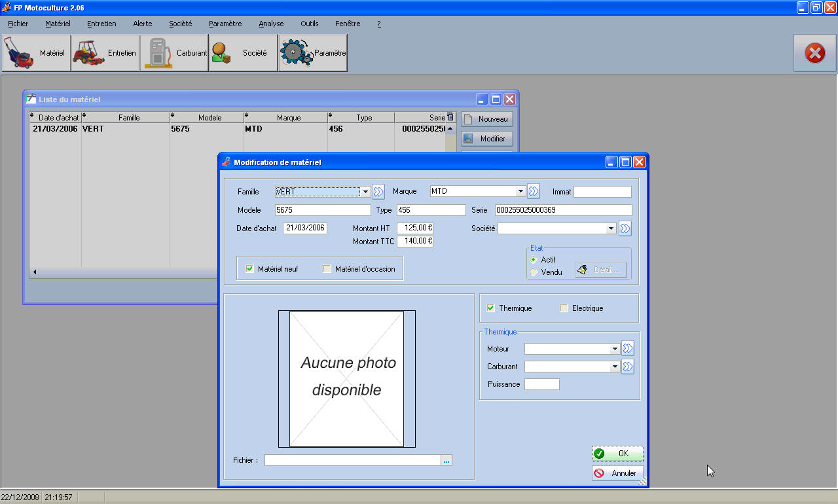838x504 pixels.
Task: Click the arrow icon beside Carburant field
Action: tap(627, 367)
